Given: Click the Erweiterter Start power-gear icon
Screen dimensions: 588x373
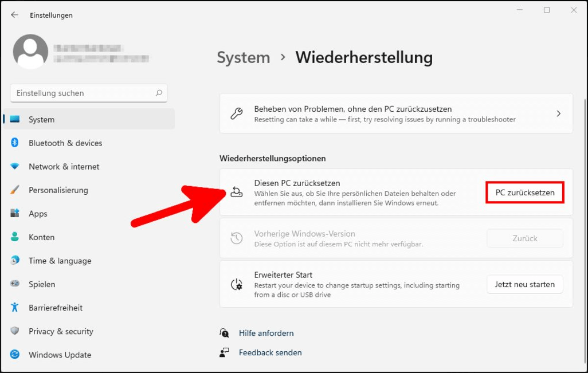Looking at the screenshot, I should [x=237, y=285].
